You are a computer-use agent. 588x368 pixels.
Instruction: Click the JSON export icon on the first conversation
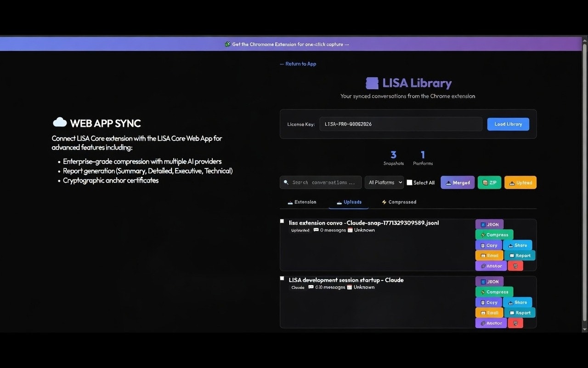tap(489, 224)
